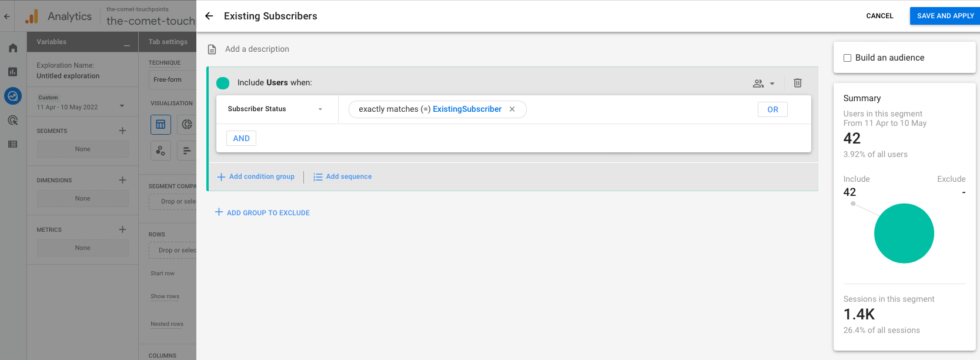
Task: Click the description document icon
Action: tap(212, 49)
